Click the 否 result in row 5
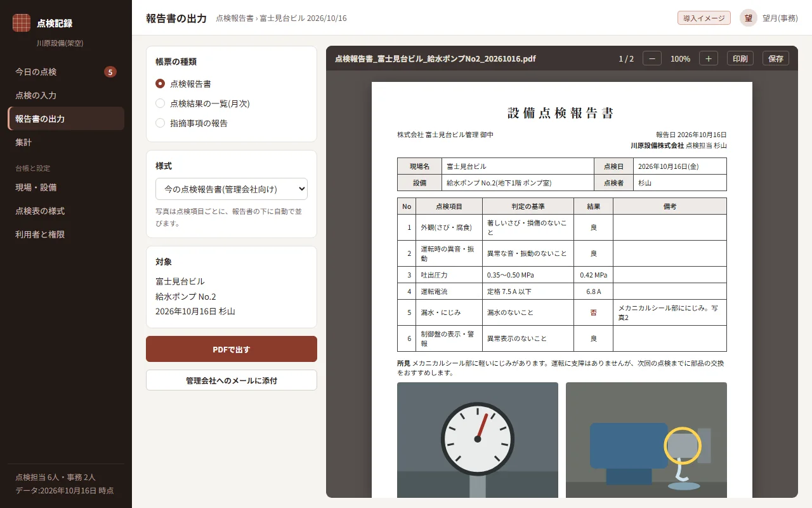Screen dimensions: 812x508 coord(594,312)
